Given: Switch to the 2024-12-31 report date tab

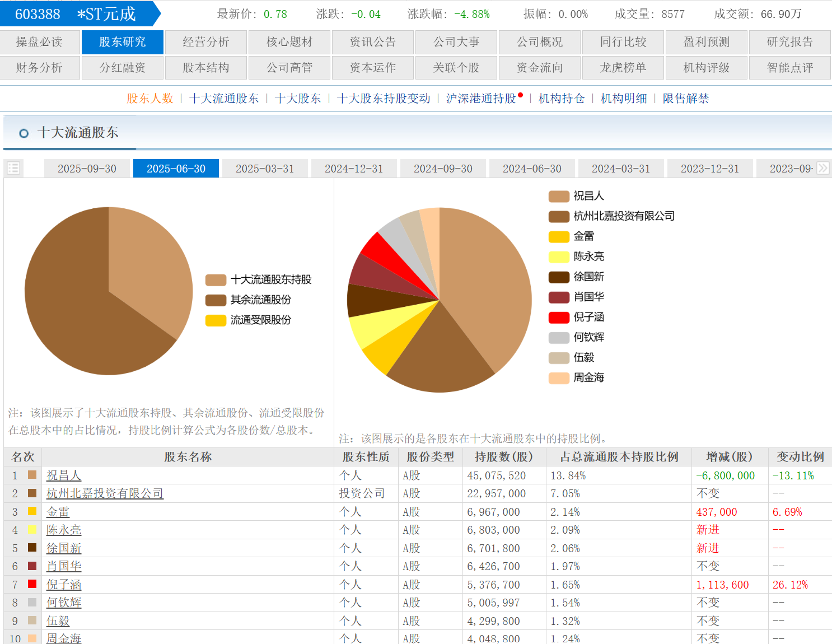Looking at the screenshot, I should pyautogui.click(x=354, y=169).
